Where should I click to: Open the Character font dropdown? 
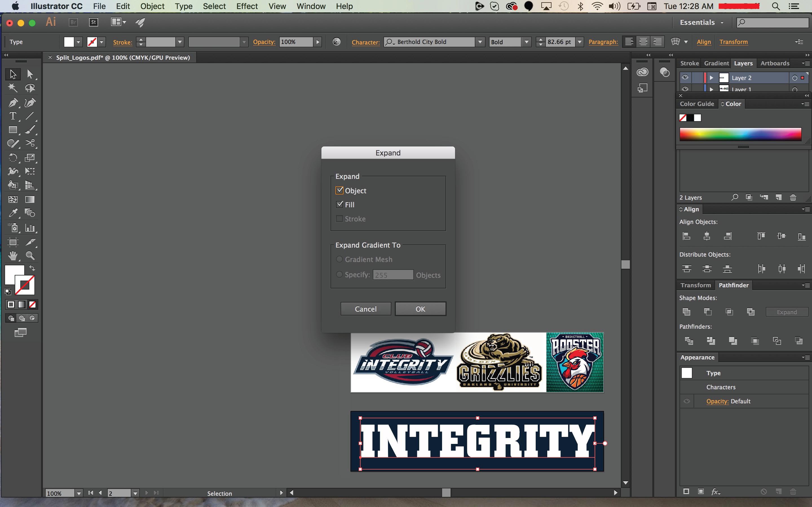[x=479, y=42]
